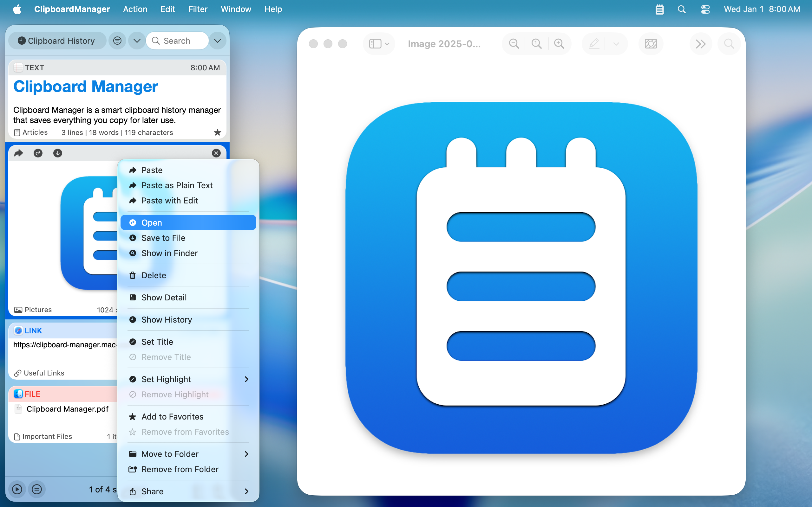The image size is (812, 507).
Task: Click the ClipboardManager menu bar status icon
Action: click(659, 9)
